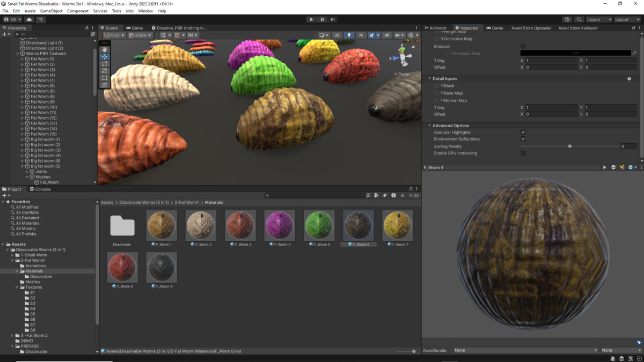The image size is (644, 362).
Task: Toggle scene lighting lightbulb icon
Action: click(x=349, y=35)
